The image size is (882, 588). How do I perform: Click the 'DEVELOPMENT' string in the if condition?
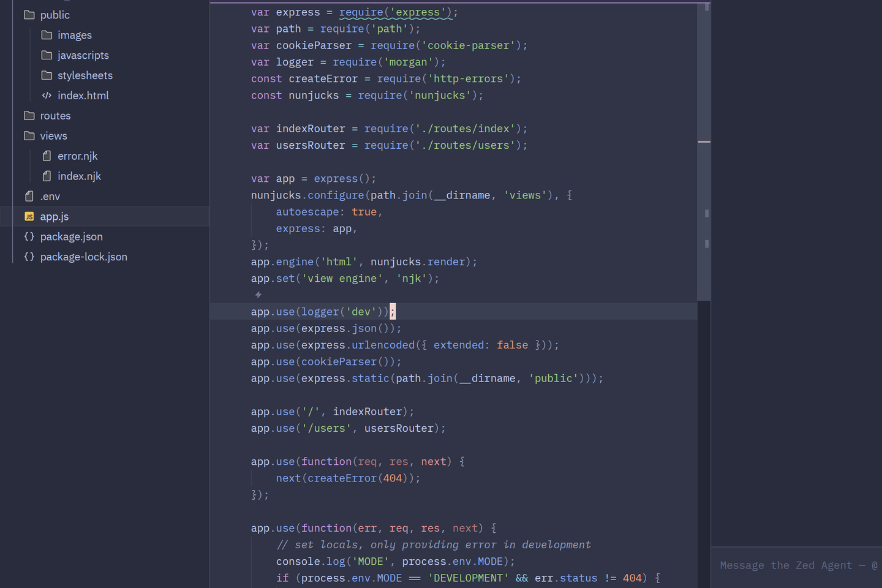coord(468,578)
